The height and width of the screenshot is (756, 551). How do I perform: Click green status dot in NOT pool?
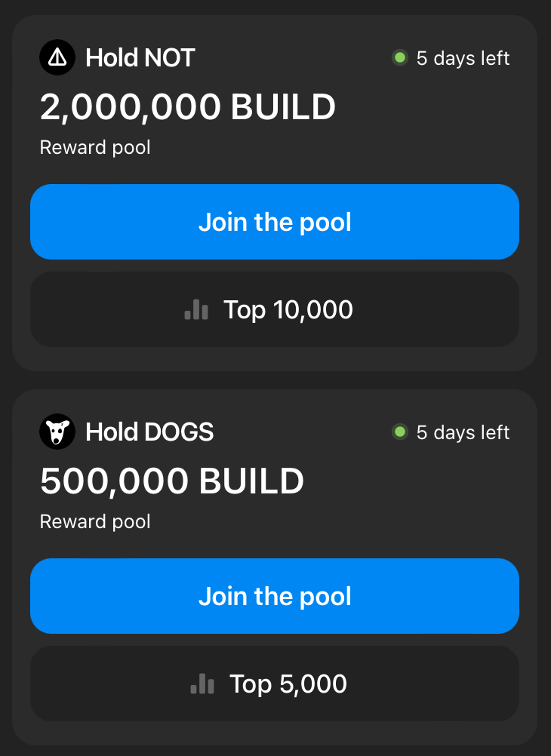click(x=400, y=57)
